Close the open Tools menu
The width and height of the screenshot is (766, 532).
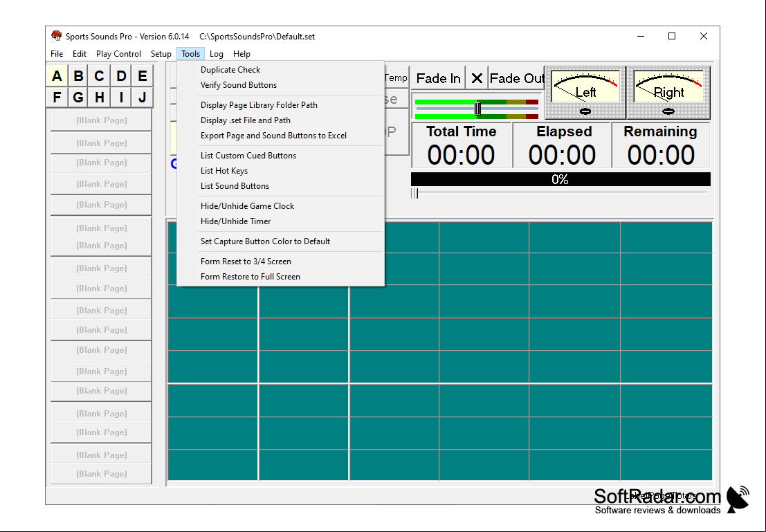190,54
